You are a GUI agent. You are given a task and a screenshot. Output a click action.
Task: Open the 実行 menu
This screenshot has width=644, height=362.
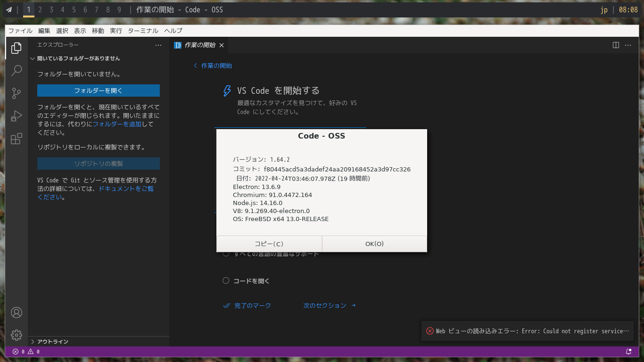coord(116,31)
